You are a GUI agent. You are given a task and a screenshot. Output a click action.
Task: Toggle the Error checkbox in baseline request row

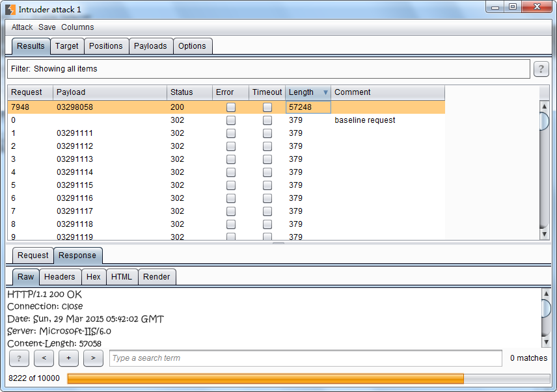click(x=231, y=120)
